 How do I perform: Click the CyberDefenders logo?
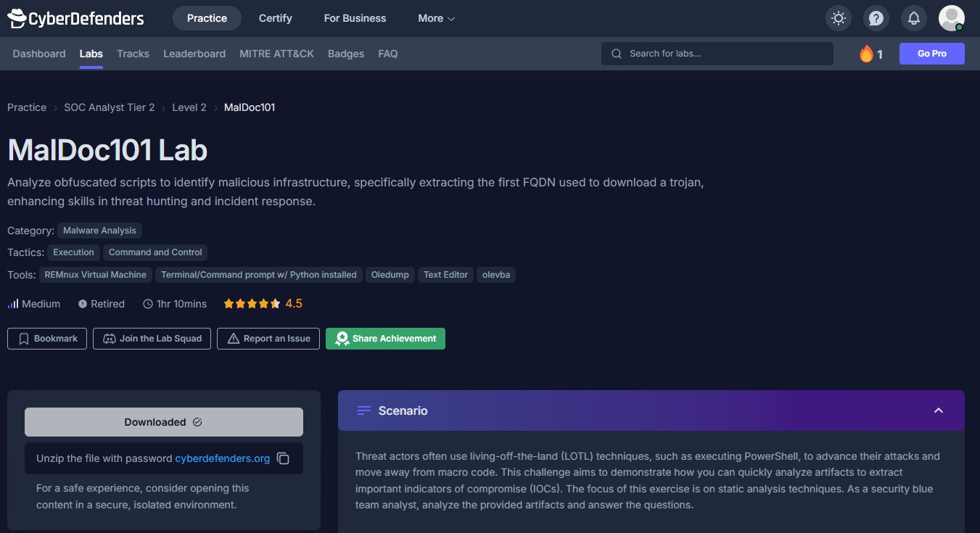75,18
